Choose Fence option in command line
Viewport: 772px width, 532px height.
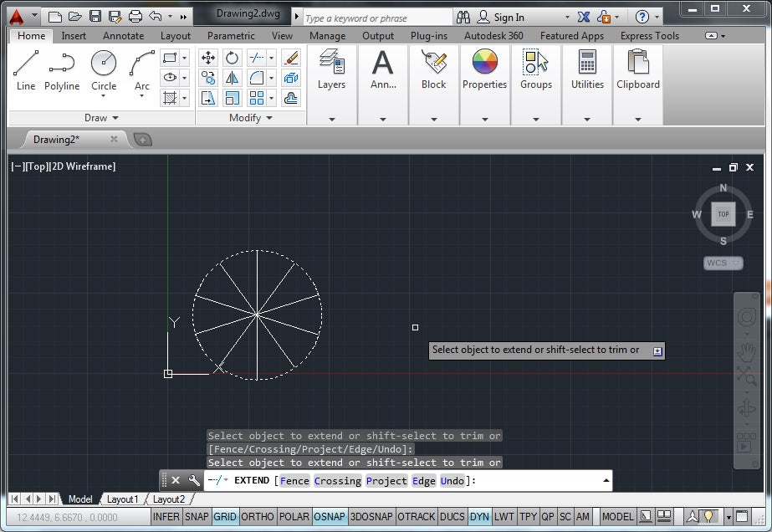click(294, 480)
